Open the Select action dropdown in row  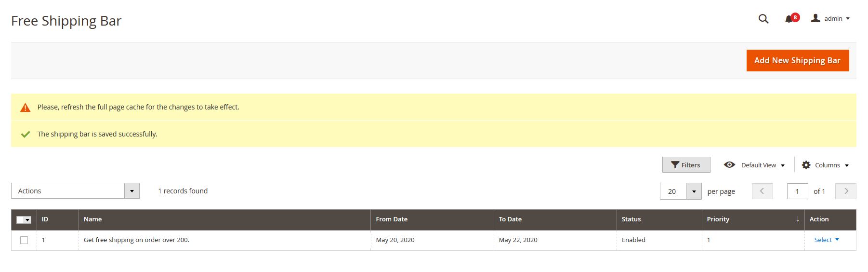tap(826, 240)
